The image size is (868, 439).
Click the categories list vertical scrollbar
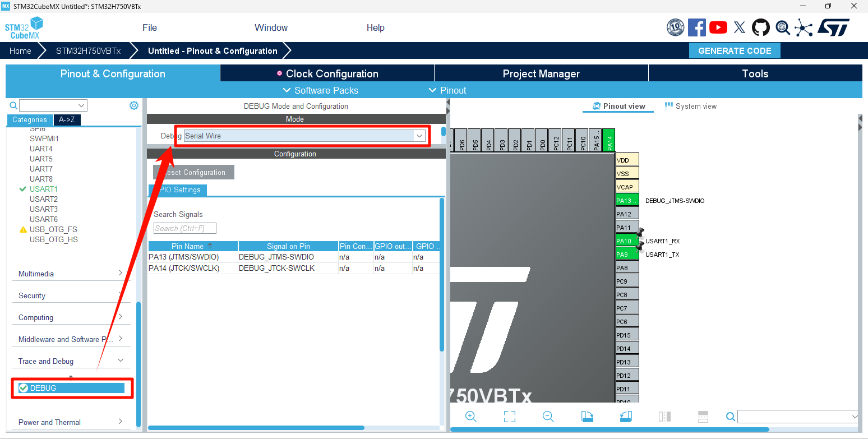(138, 364)
